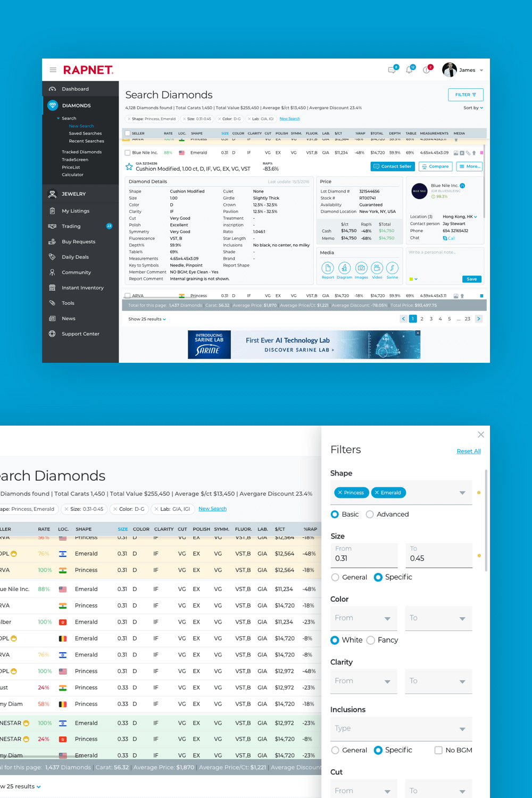The width and height of the screenshot is (532, 798).
Task: Tick the Blue Nile Inc. row checkbox
Action: click(128, 153)
